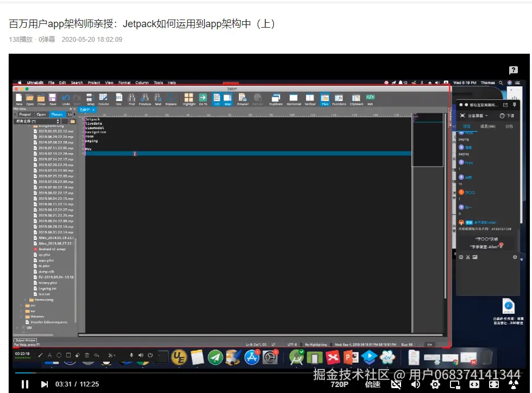Select dump.rdb in the file tree

[44, 272]
